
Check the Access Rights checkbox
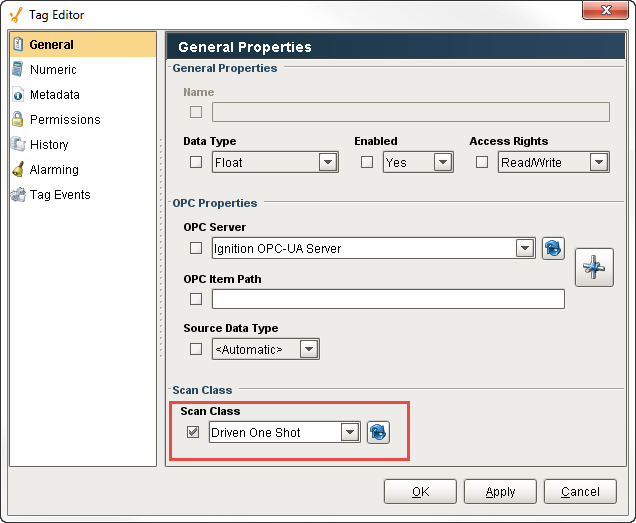click(x=481, y=162)
